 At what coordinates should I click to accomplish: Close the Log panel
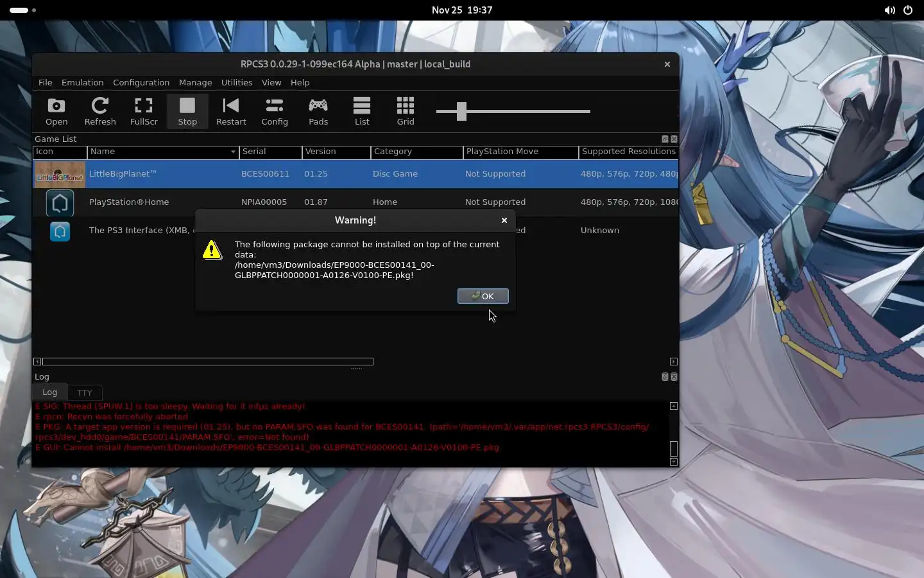(674, 376)
